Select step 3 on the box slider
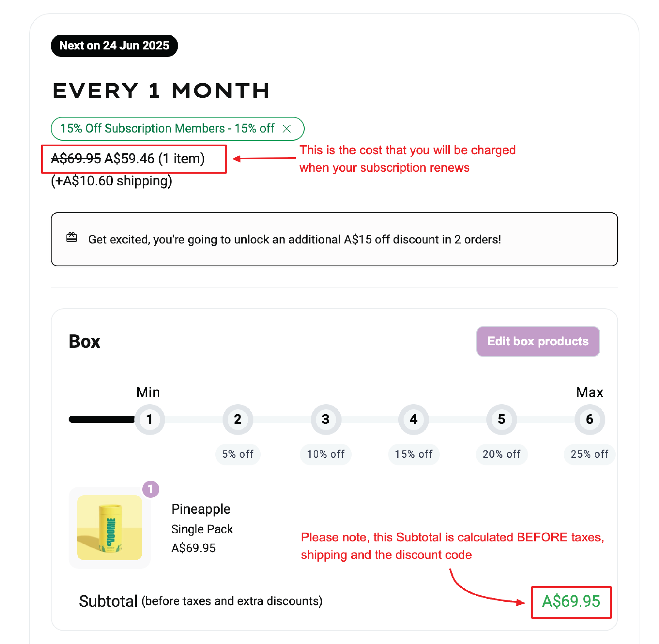 [326, 419]
